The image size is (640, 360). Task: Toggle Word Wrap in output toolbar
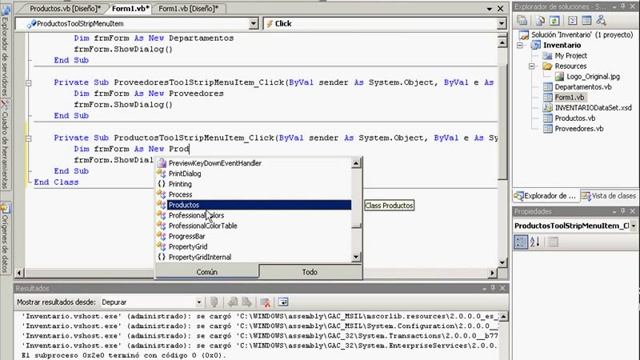pos(283,302)
